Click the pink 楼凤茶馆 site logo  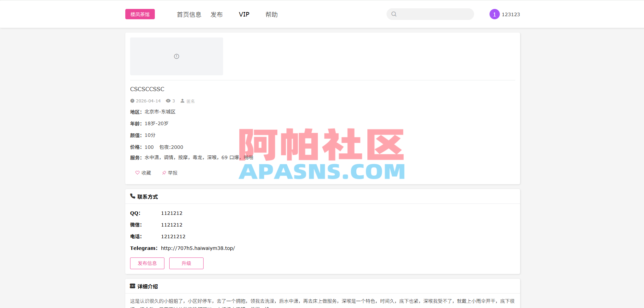pos(140,14)
